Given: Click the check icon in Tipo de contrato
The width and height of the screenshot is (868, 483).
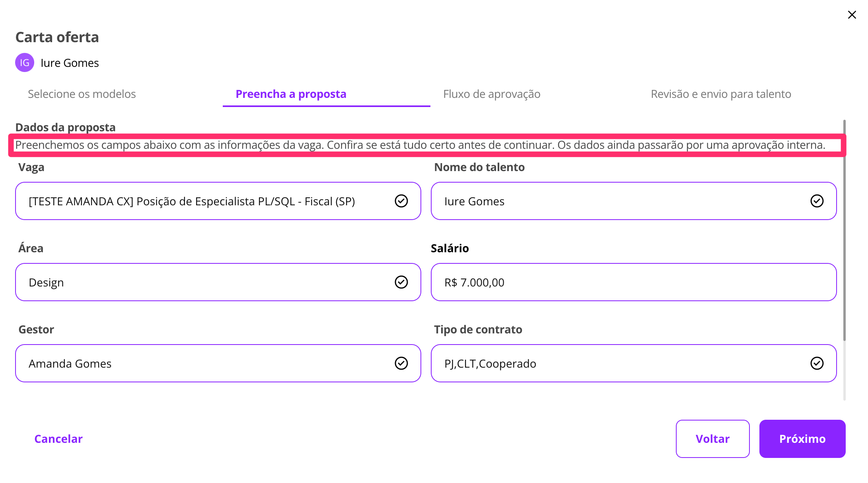Looking at the screenshot, I should (817, 363).
